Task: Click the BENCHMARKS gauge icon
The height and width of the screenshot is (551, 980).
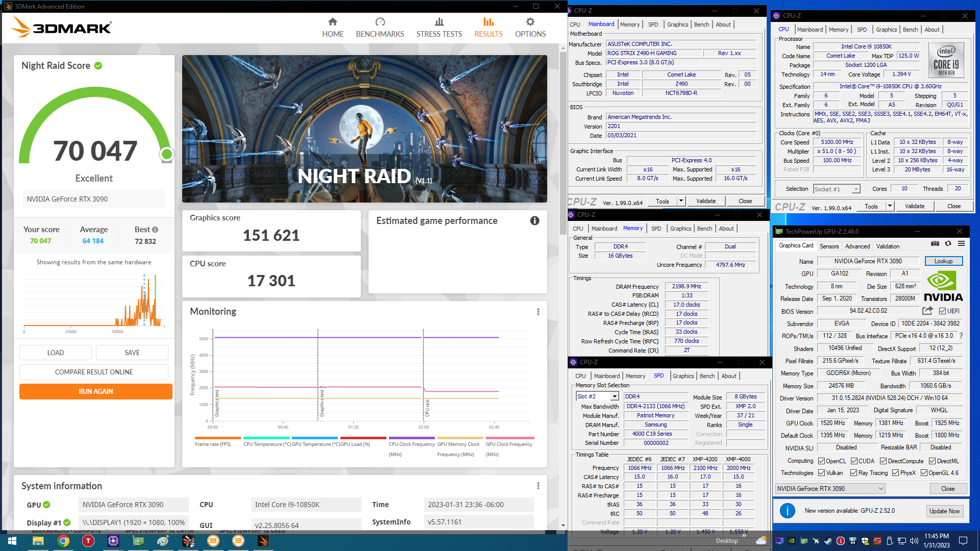Action: pos(380,22)
